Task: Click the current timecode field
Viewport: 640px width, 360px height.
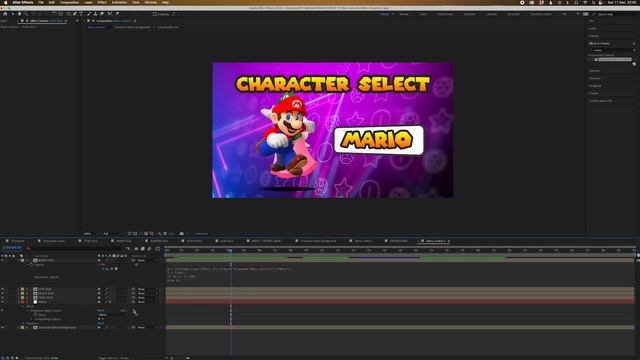Action: pyautogui.click(x=12, y=247)
